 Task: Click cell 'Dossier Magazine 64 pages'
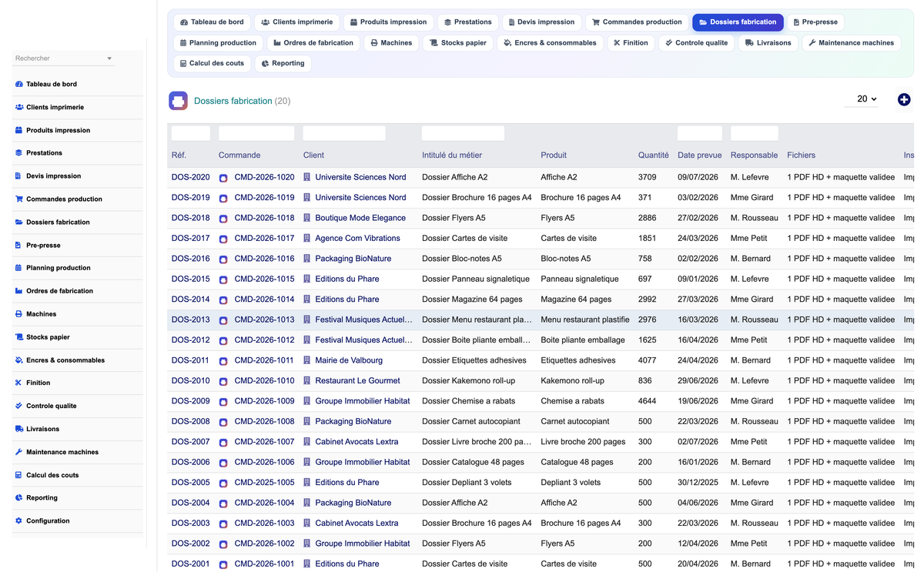pyautogui.click(x=472, y=299)
